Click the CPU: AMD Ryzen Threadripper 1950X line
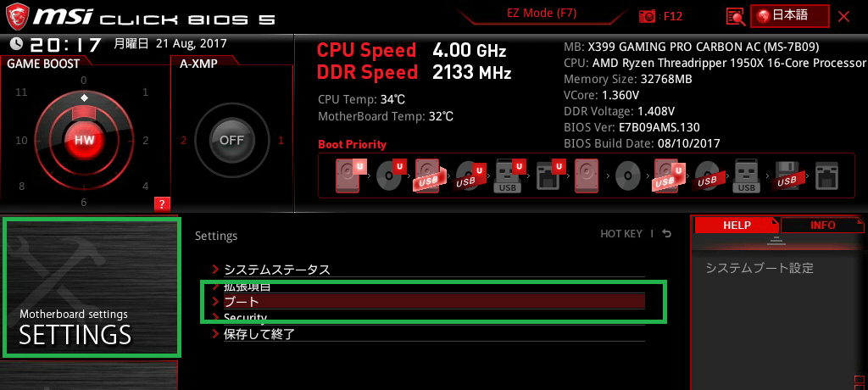This screenshot has height=390, width=868. tap(715, 63)
